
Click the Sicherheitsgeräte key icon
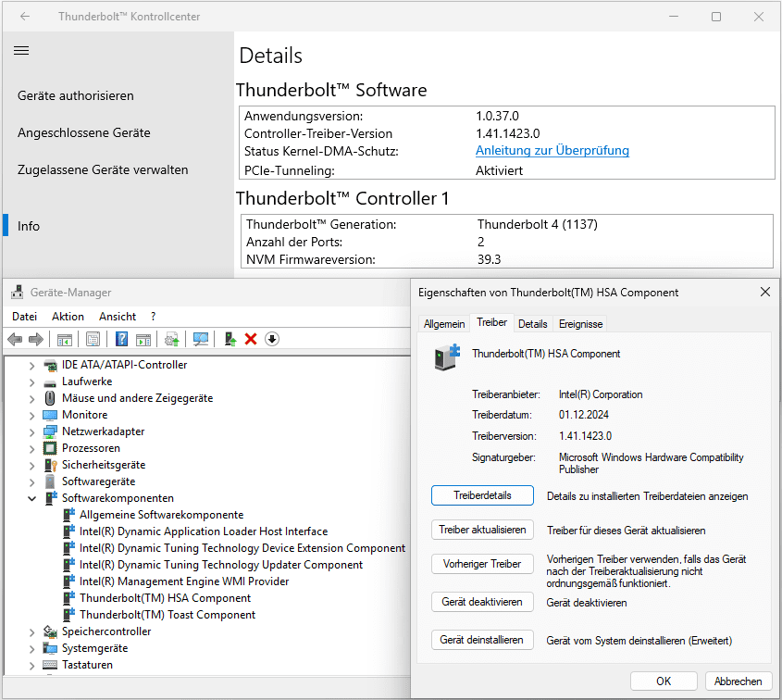tap(50, 465)
